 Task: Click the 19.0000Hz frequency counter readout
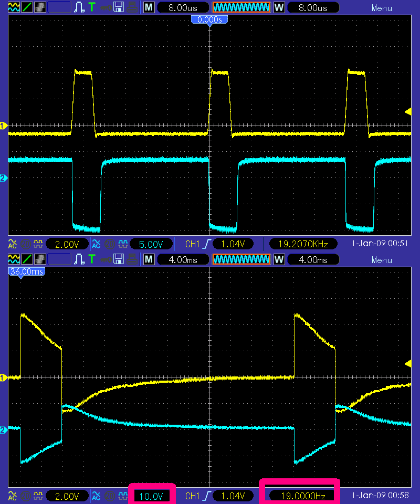tap(303, 496)
